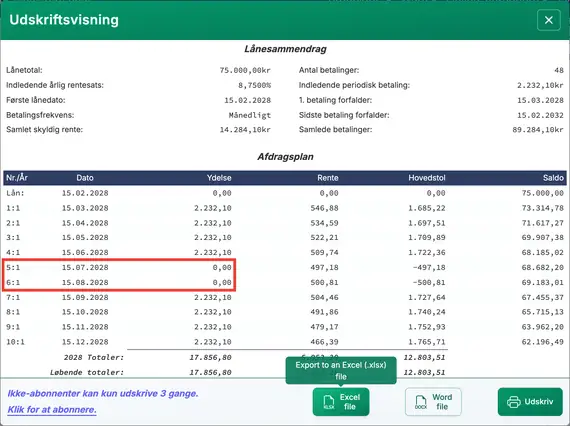570x426 pixels.
Task: Click negative principal -497,18
Action: (x=429, y=268)
